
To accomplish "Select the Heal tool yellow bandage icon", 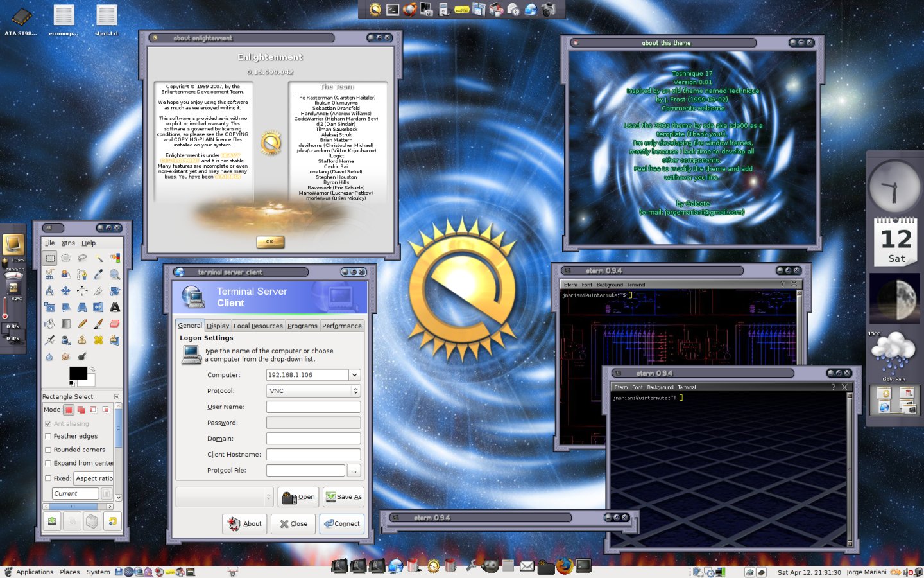I will [99, 340].
